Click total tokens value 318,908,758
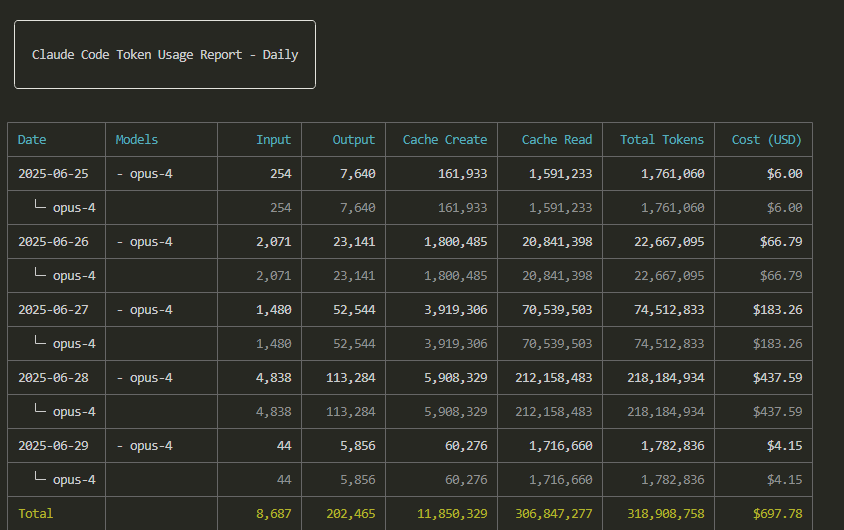This screenshot has height=530, width=844. (x=665, y=514)
